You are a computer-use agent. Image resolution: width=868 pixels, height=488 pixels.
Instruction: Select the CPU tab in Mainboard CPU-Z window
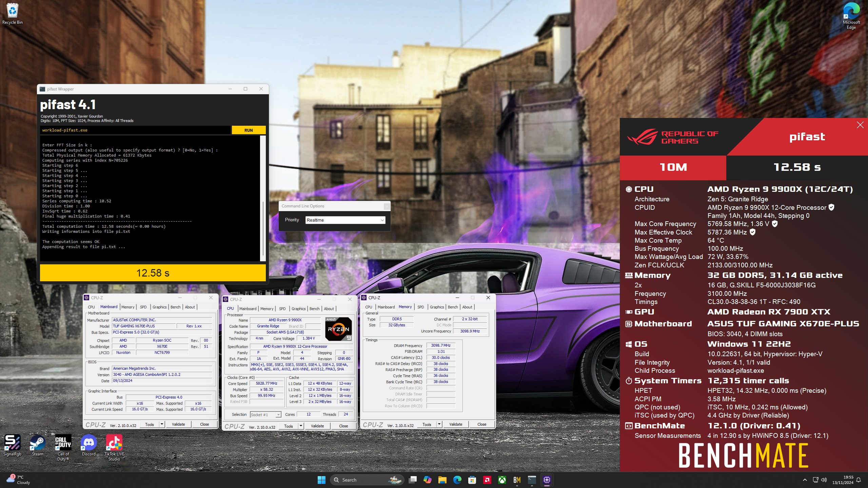point(92,307)
